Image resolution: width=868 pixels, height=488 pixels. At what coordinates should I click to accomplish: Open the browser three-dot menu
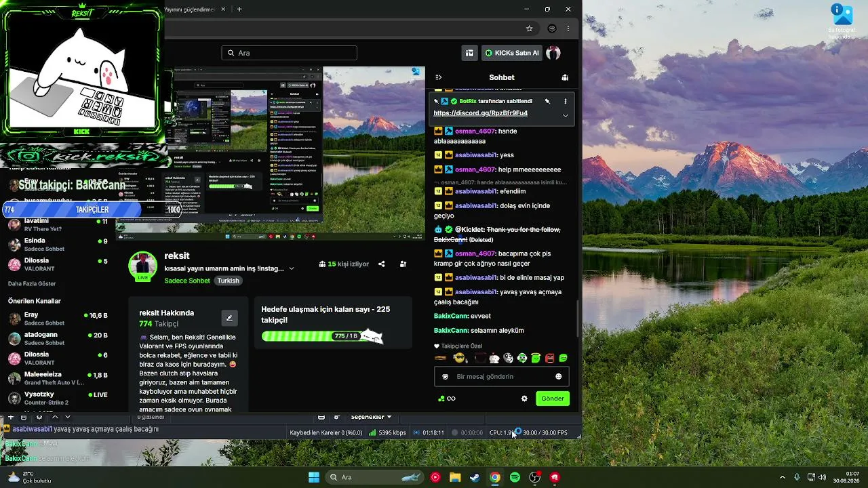[568, 28]
